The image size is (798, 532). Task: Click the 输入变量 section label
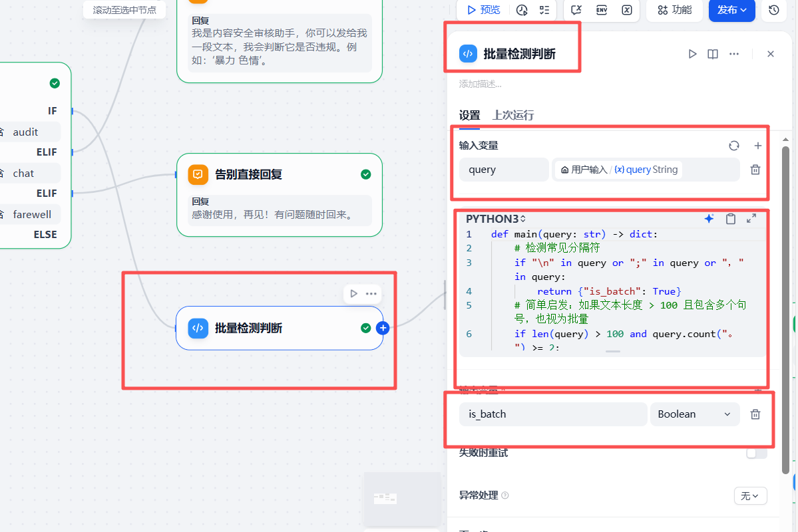tap(479, 146)
